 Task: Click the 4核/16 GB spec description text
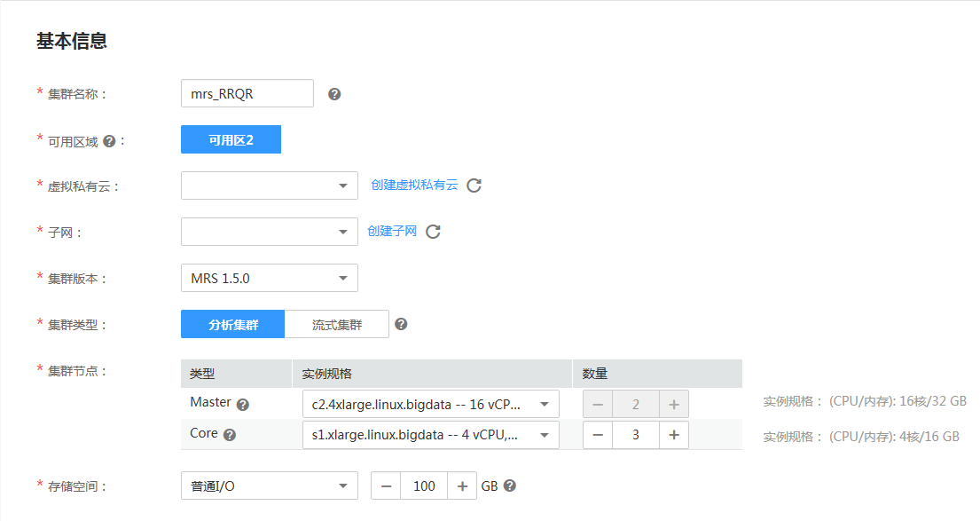(861, 437)
